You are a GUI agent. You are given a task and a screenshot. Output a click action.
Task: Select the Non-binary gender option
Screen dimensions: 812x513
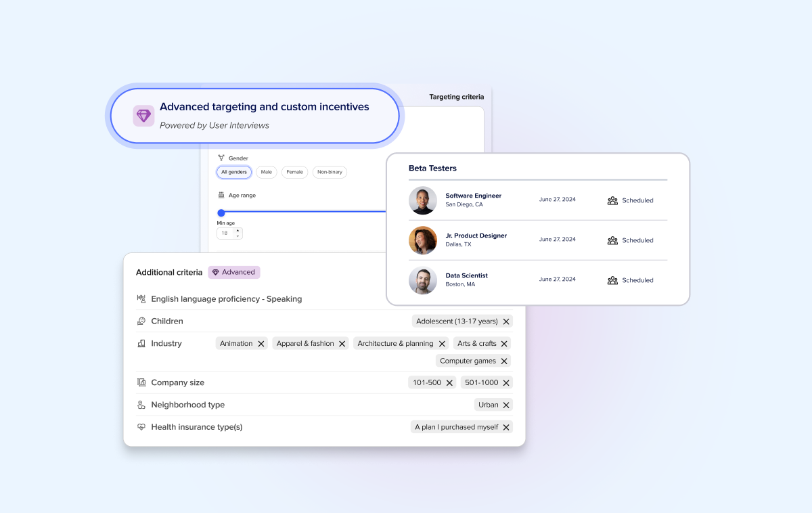[x=330, y=172]
